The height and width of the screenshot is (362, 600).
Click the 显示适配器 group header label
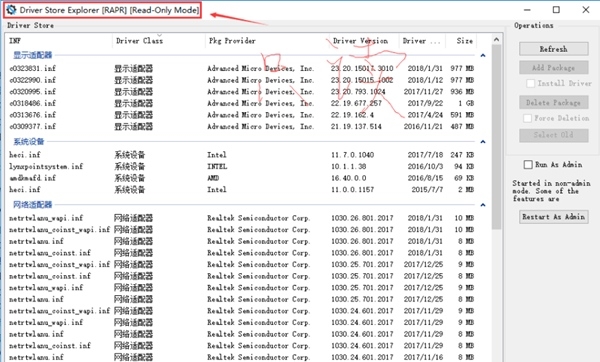(x=33, y=55)
